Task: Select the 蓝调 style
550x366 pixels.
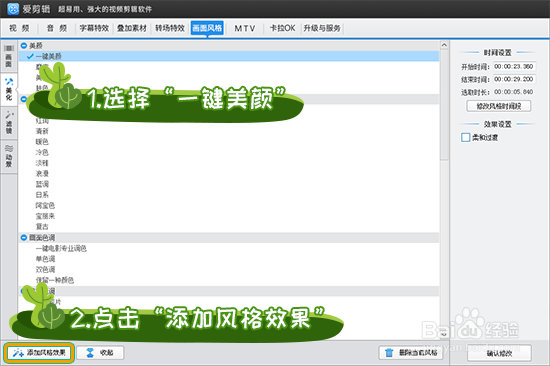Action: point(42,184)
